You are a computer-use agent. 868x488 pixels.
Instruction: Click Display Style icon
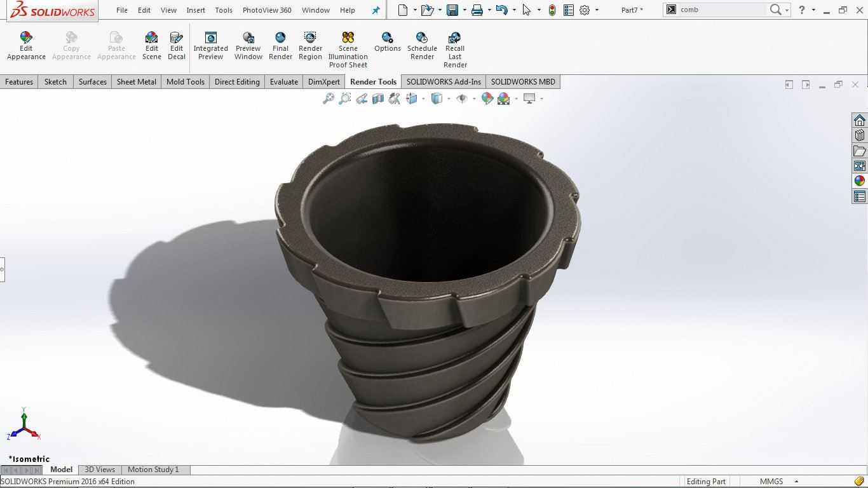(437, 98)
